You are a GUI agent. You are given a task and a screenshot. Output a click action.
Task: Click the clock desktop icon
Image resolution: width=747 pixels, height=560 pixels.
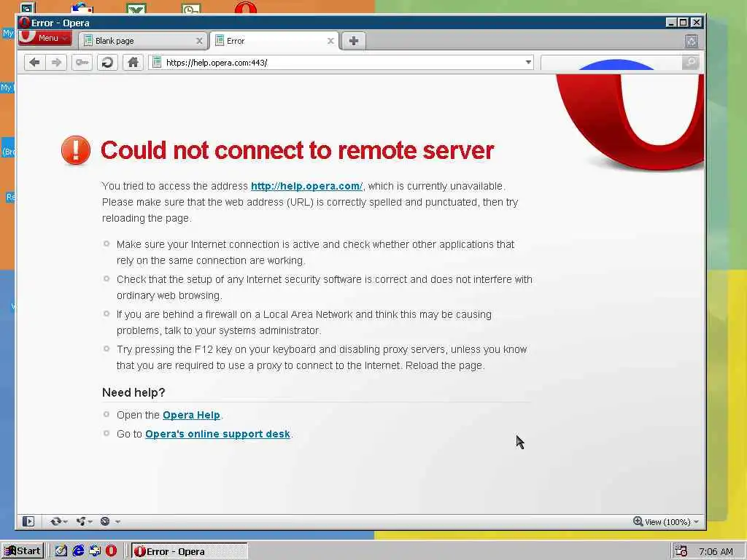(x=191, y=9)
